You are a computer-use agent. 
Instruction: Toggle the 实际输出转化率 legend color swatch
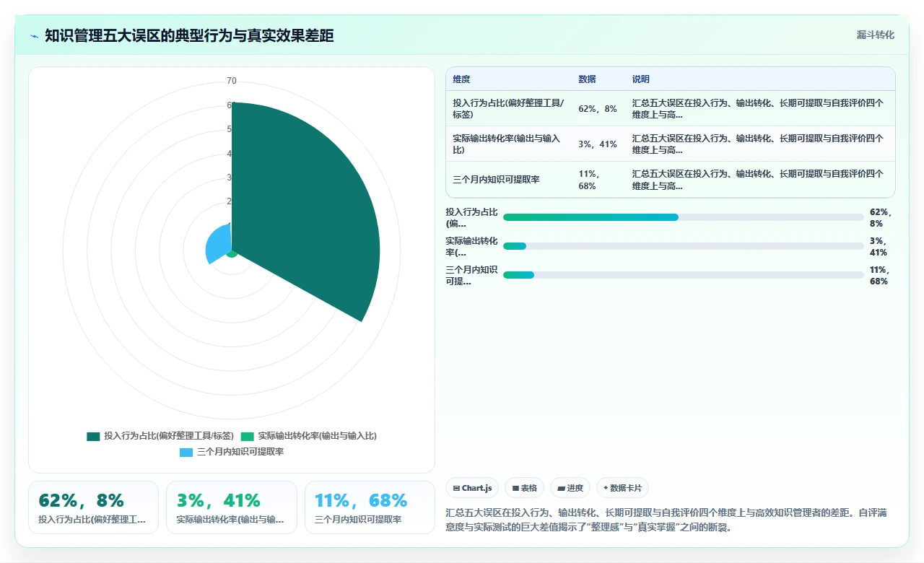point(248,436)
